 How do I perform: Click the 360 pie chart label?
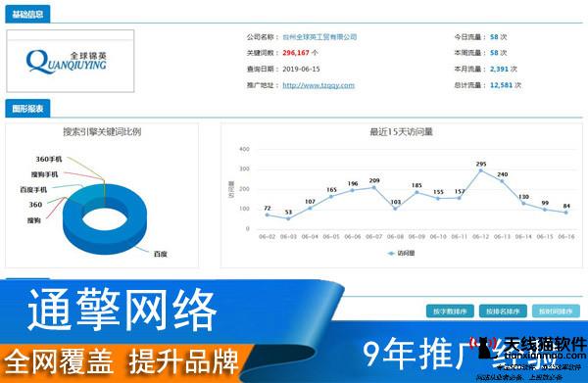pyautogui.click(x=35, y=205)
